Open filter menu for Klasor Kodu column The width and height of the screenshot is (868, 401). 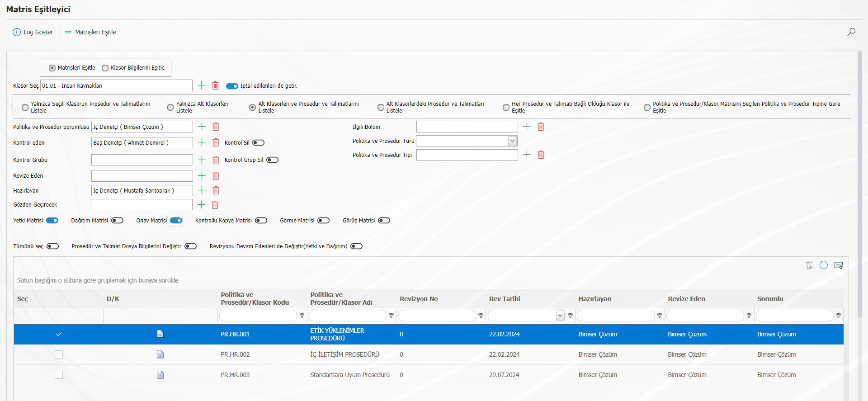coord(302,316)
